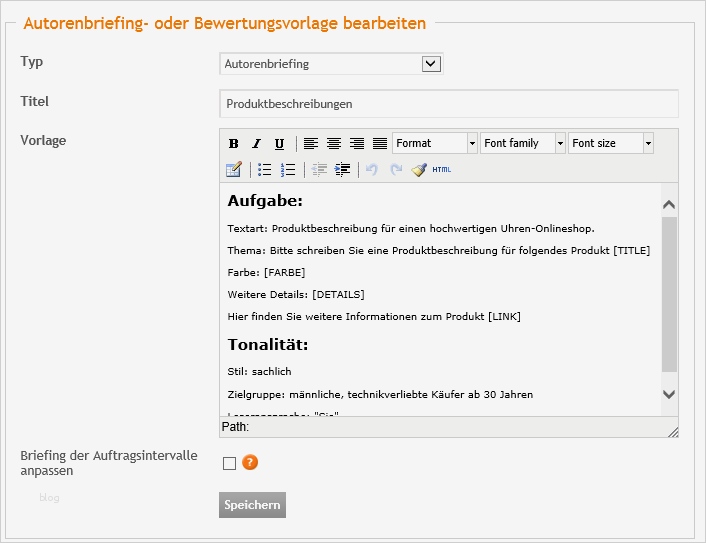The height and width of the screenshot is (543, 706).
Task: Insert a table using the table icon
Action: pyautogui.click(x=234, y=170)
